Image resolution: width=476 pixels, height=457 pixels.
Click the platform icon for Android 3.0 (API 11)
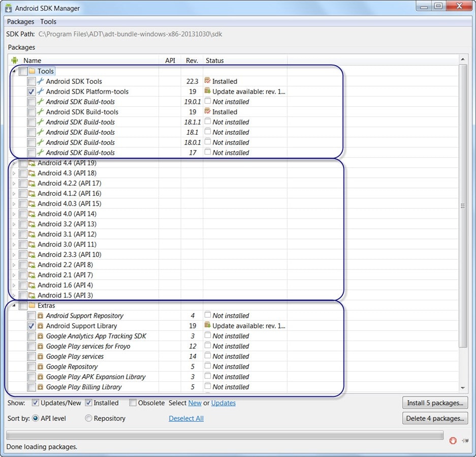click(32, 245)
